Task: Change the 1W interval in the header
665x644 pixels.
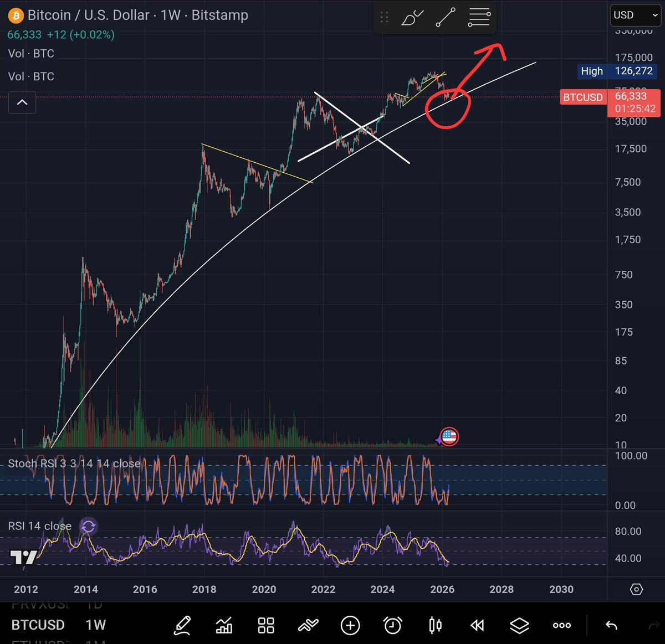Action: click(x=170, y=15)
